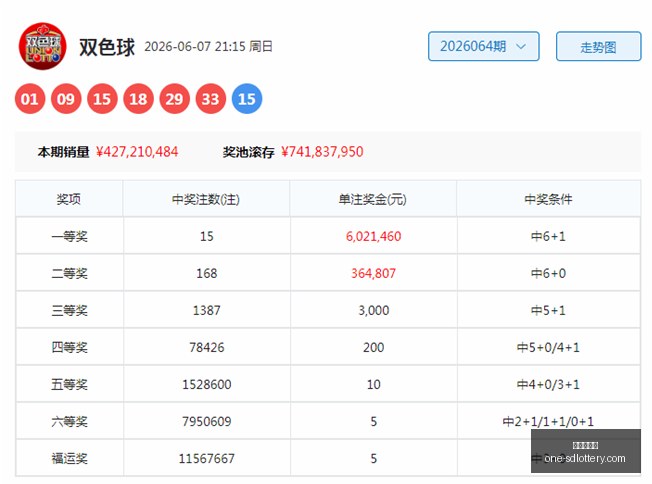This screenshot has height=484, width=652.
Task: Click the blue ball numbered 15
Action: (247, 99)
